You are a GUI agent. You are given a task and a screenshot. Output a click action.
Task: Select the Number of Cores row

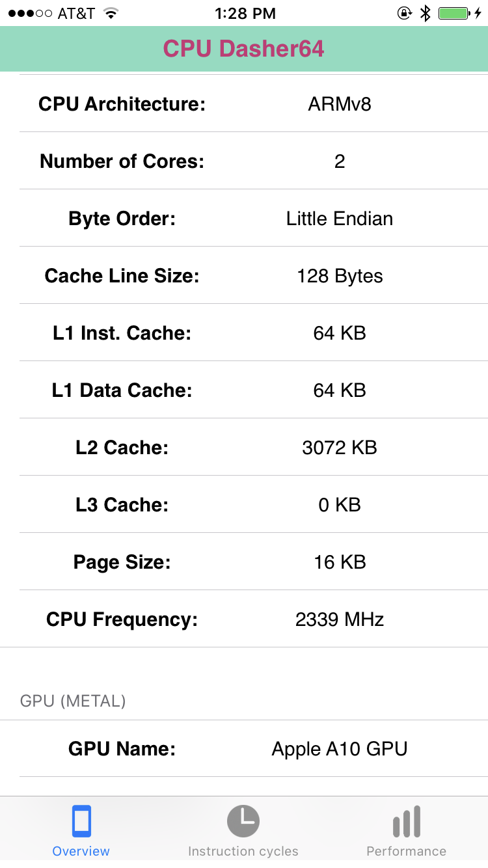244,161
